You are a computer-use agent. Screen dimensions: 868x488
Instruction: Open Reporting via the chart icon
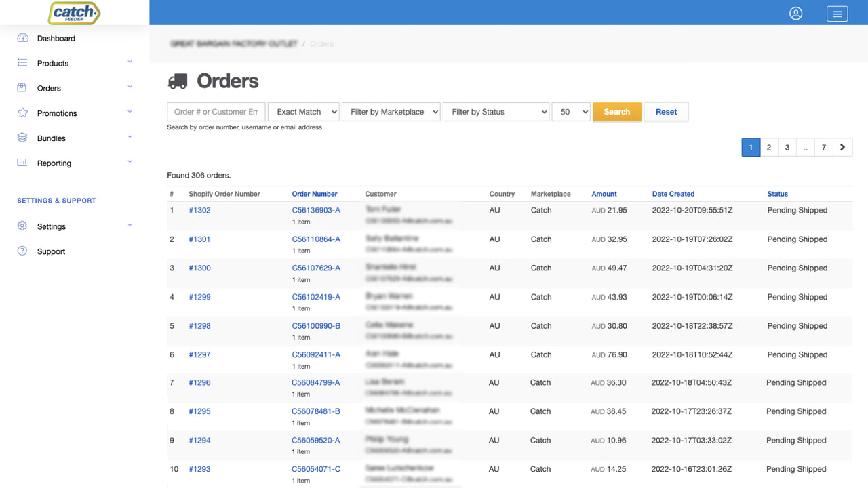pyautogui.click(x=20, y=163)
